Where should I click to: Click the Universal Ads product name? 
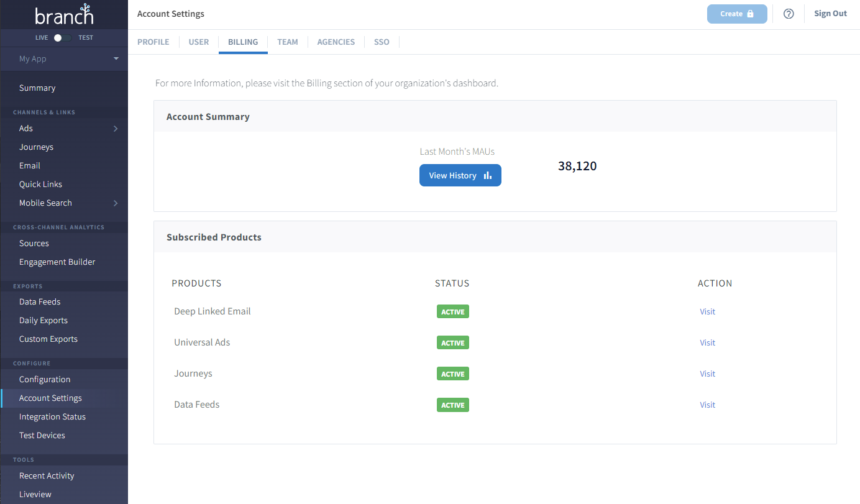pos(202,342)
